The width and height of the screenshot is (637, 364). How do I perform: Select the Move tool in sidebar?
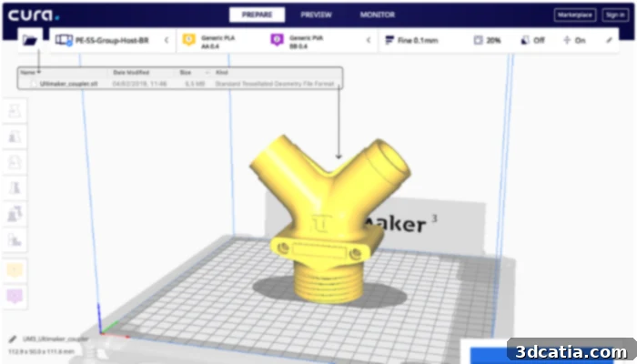pos(15,110)
